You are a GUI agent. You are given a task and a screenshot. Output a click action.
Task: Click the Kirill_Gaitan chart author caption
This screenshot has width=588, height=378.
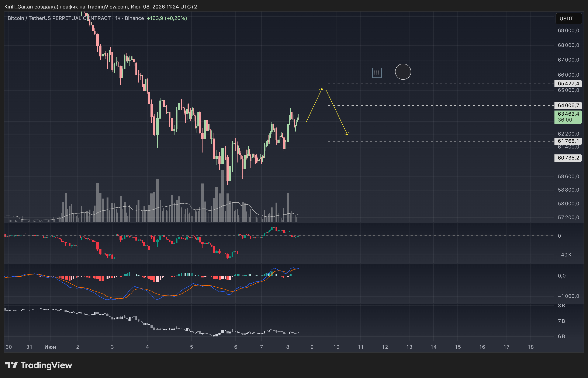tap(101, 7)
